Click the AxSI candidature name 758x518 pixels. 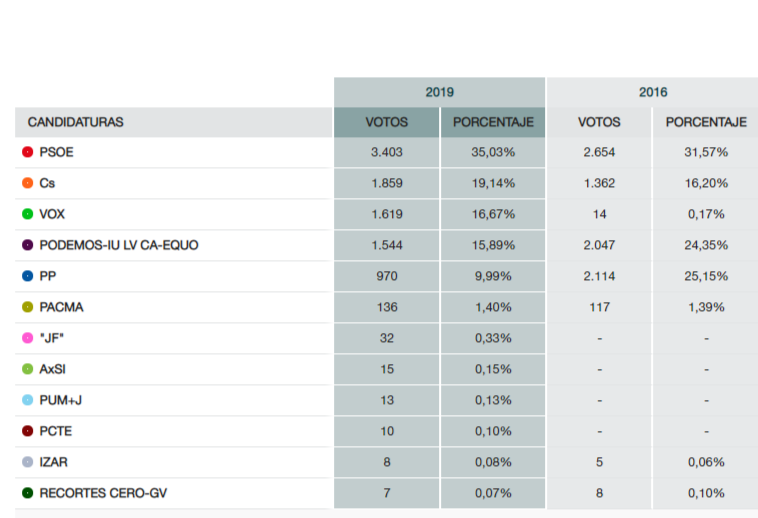[x=53, y=369]
